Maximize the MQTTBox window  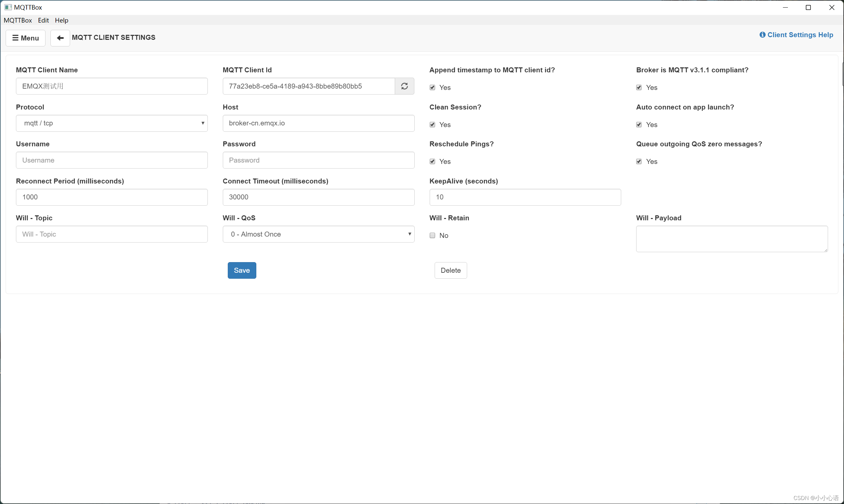[x=808, y=7]
